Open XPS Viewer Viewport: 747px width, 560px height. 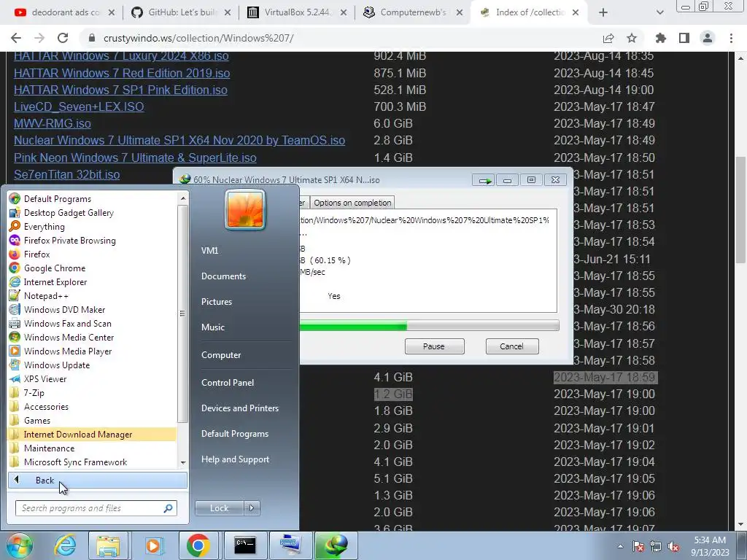[x=92, y=378]
